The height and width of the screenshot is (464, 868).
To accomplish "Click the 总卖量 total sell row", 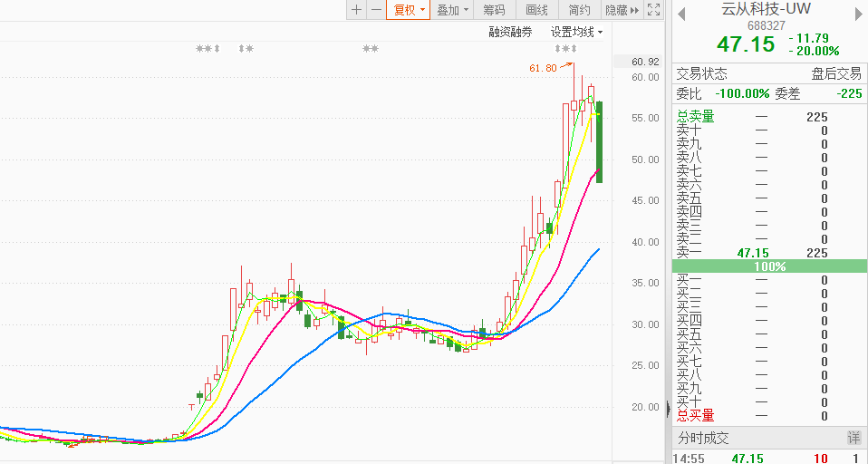I will tap(769, 117).
